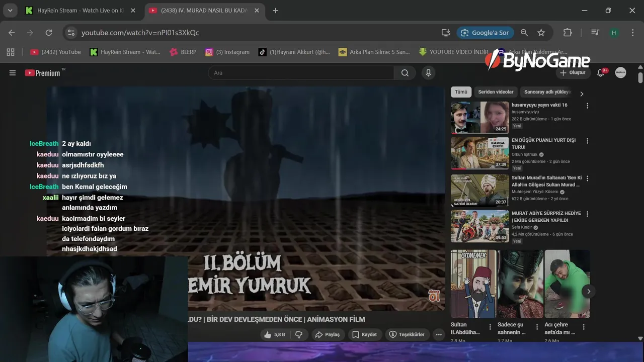
Task: Open the Sadece şu sahnenin short
Action: pos(520,284)
